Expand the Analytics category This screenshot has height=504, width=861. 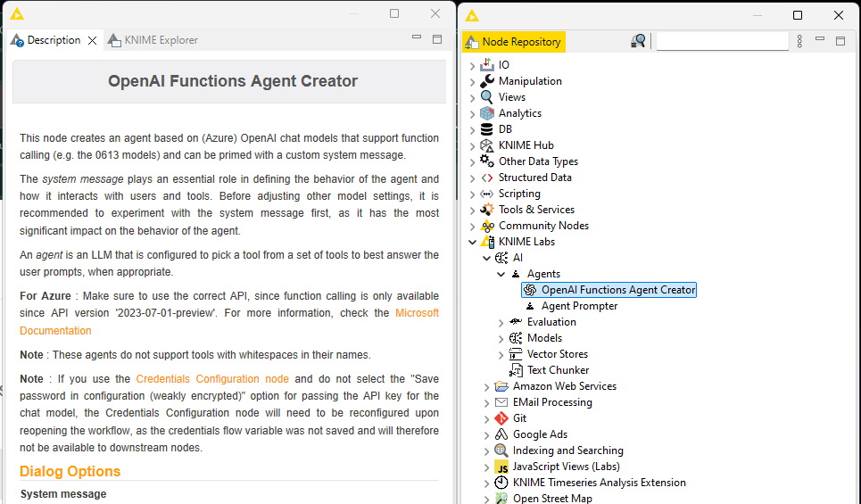[472, 114]
